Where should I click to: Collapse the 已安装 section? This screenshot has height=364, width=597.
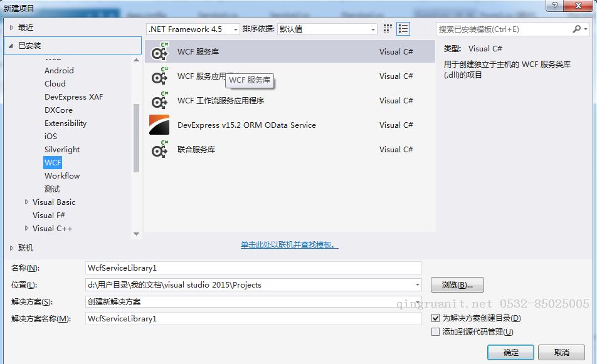point(11,46)
